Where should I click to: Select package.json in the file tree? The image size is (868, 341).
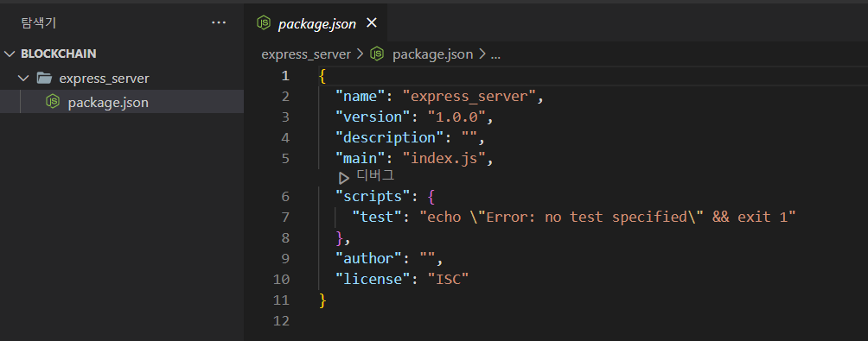pyautogui.click(x=122, y=102)
